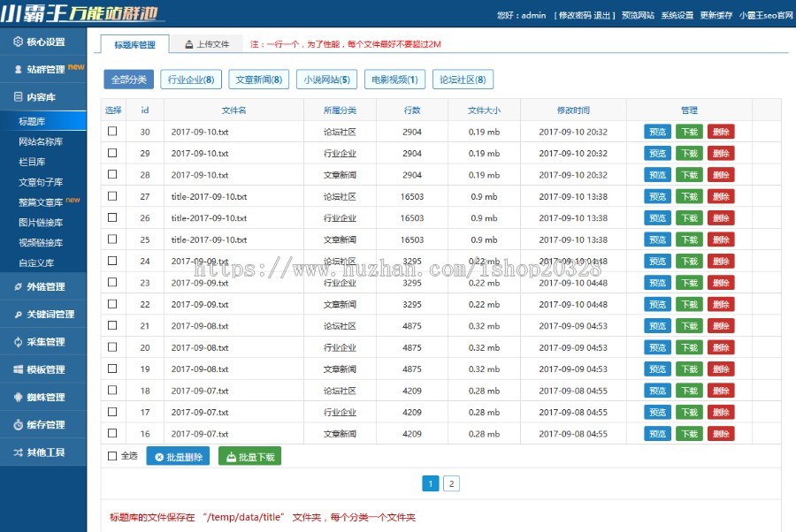Viewport: 796px width, 532px height.
Task: Switch to the 上传文件 tab
Action: click(x=207, y=44)
